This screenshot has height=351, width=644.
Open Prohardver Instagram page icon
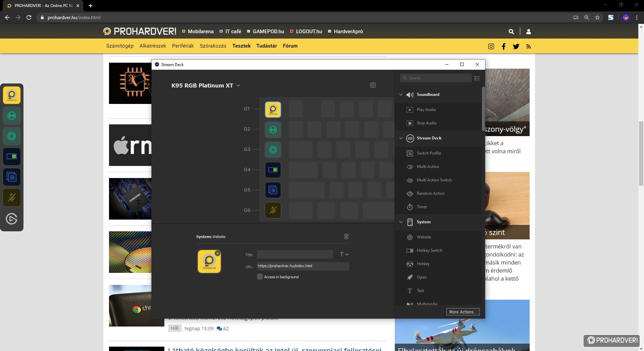(491, 46)
